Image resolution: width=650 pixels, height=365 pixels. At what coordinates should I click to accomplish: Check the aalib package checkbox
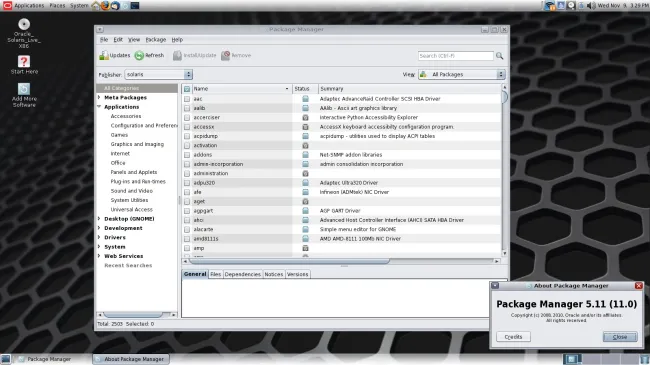187,108
